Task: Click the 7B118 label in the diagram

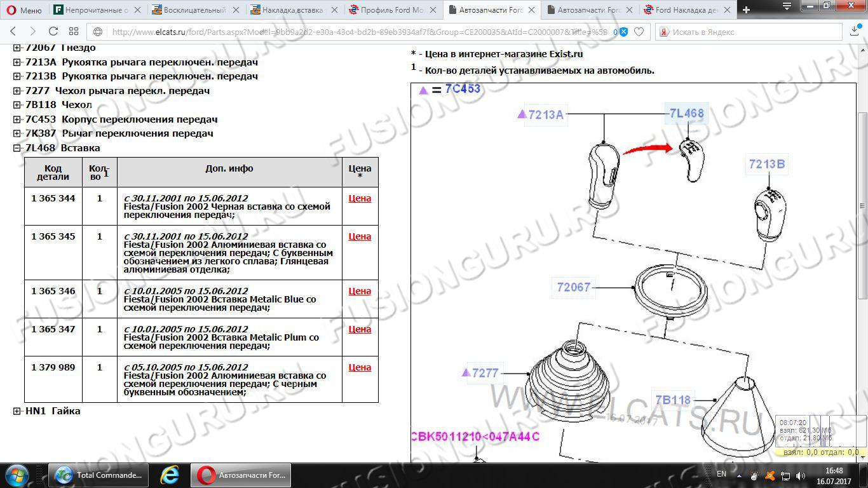Action: click(x=673, y=400)
